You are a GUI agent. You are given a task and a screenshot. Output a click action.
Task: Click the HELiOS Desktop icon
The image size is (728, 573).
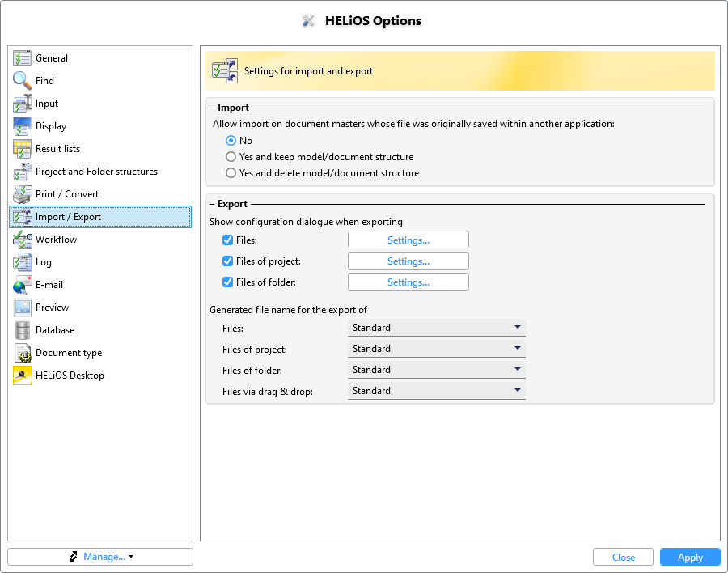click(x=22, y=376)
